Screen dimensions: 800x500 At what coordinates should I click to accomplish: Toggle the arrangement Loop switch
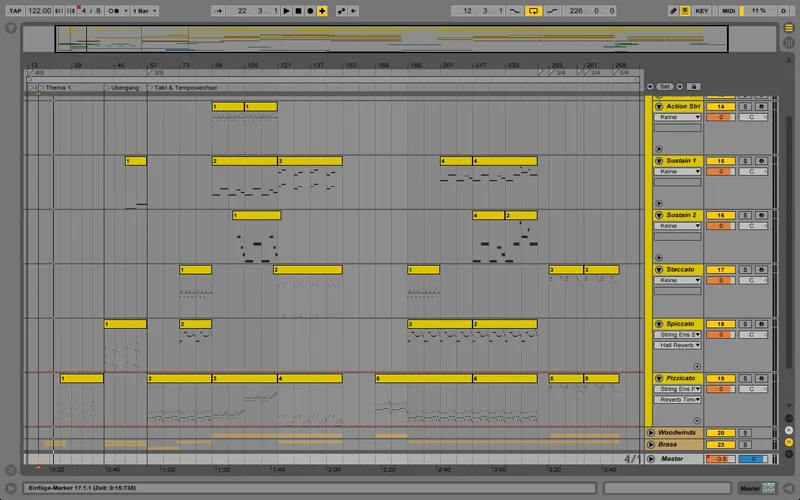pos(534,10)
